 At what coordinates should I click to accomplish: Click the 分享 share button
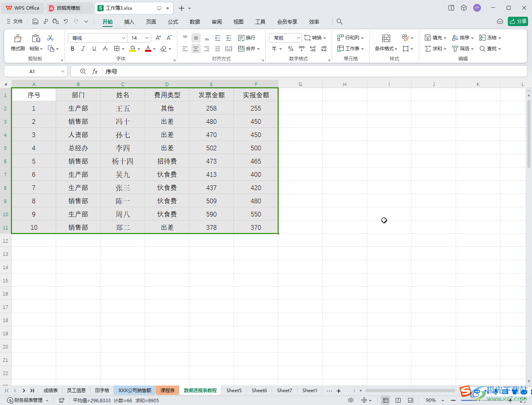518,21
